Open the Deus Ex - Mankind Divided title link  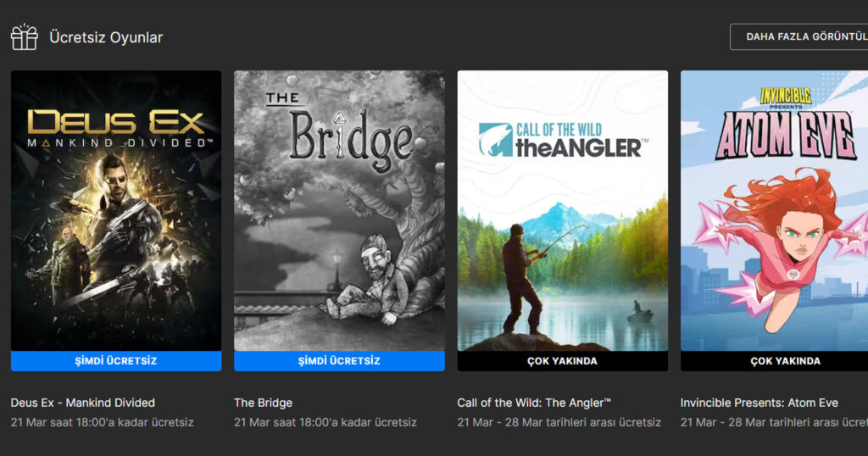(83, 403)
